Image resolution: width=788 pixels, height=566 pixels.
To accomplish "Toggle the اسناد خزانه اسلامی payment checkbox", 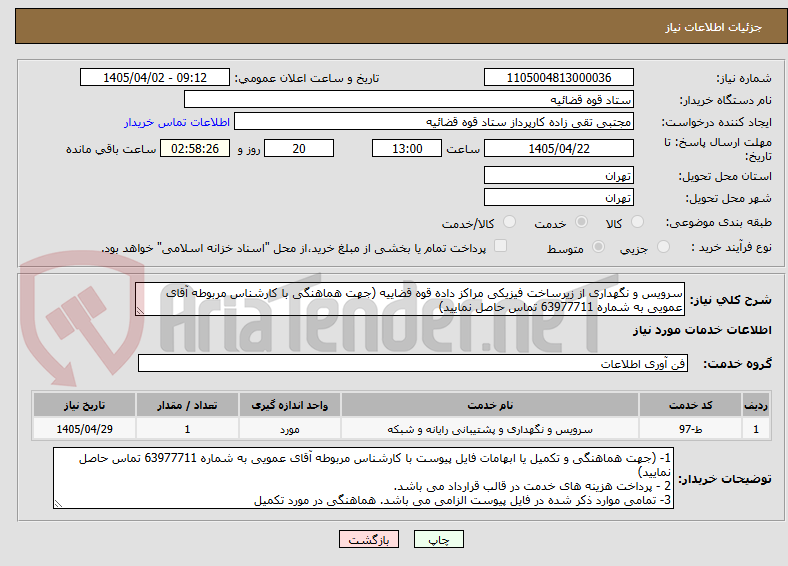I will tap(500, 245).
